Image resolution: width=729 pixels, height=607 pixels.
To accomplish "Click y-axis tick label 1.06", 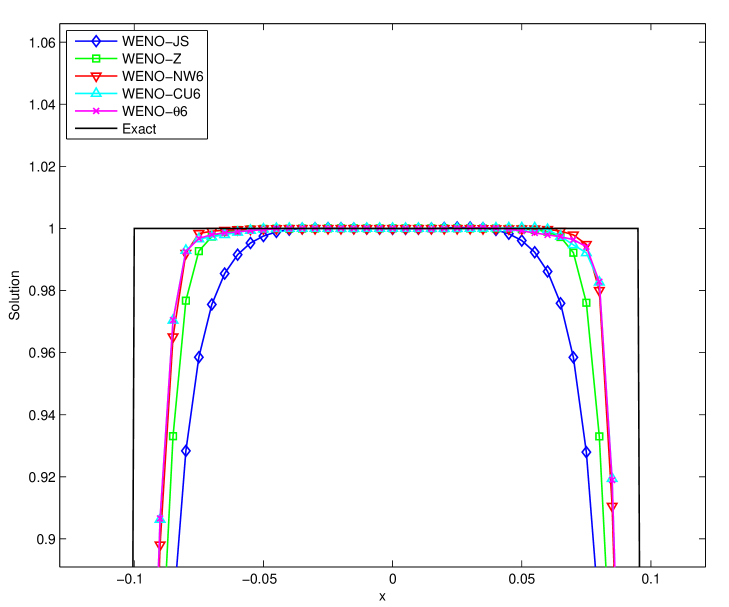I will 42,43.
